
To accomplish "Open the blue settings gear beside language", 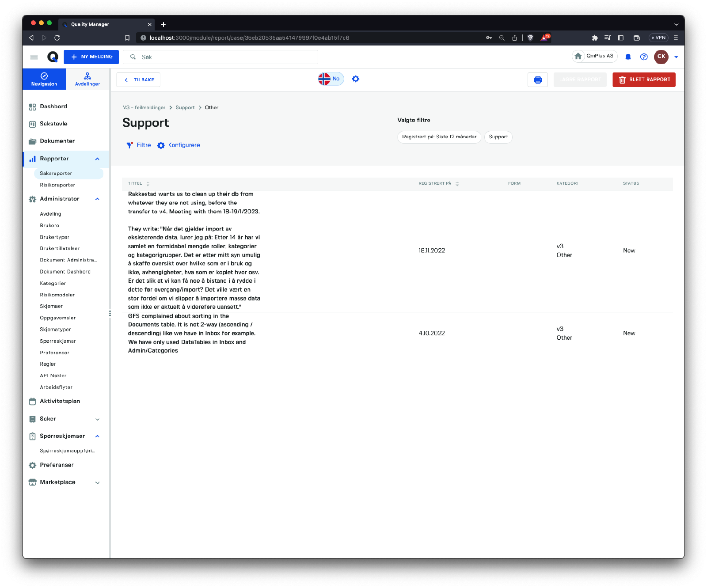I will tap(356, 79).
